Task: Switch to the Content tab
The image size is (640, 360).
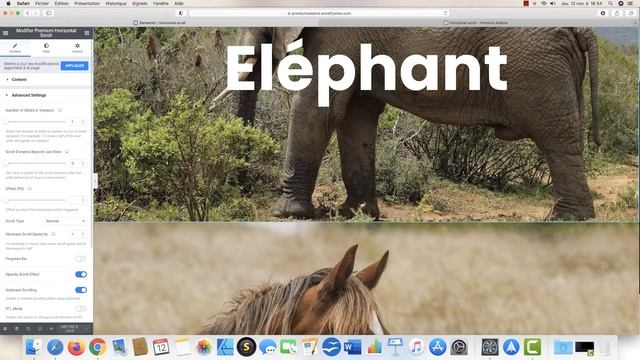Action: 15,48
